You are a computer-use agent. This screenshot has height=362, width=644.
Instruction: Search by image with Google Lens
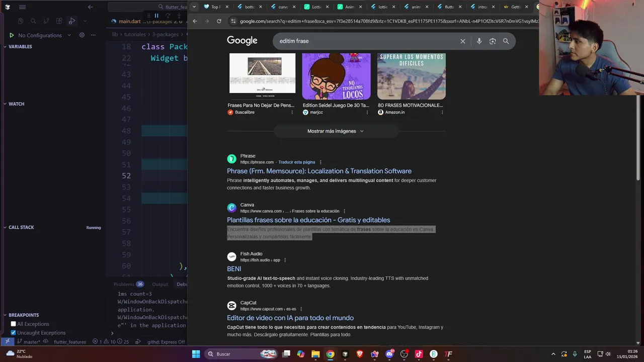tap(493, 41)
